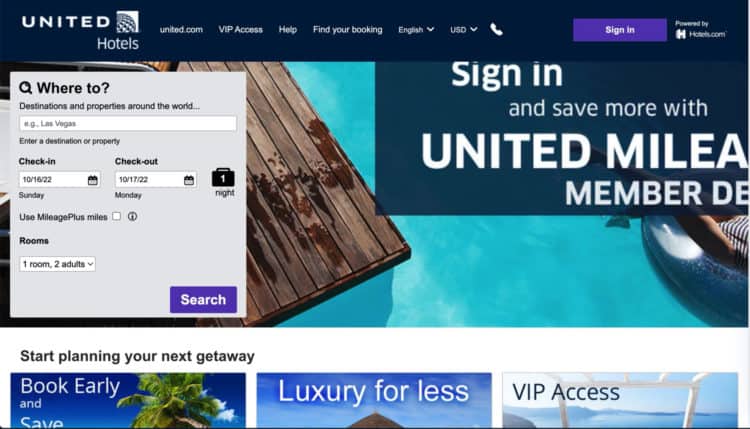This screenshot has height=429, width=750.
Task: Follow the Find your booking link
Action: click(348, 30)
